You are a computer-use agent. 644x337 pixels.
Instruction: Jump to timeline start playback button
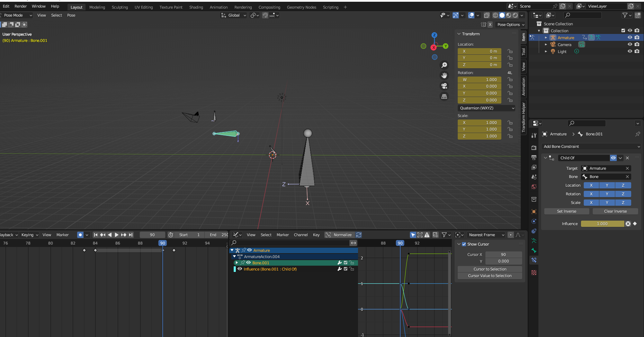96,235
